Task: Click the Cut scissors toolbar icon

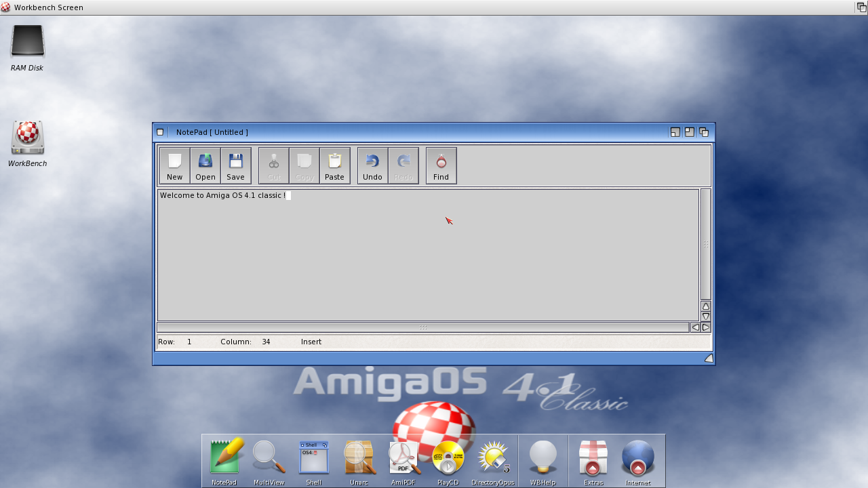Action: click(x=274, y=165)
